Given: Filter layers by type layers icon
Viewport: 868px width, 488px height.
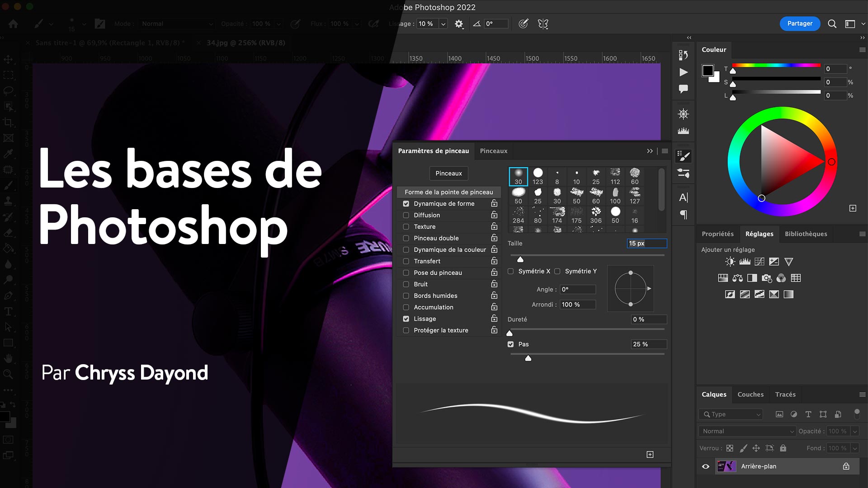Looking at the screenshot, I should [x=808, y=414].
